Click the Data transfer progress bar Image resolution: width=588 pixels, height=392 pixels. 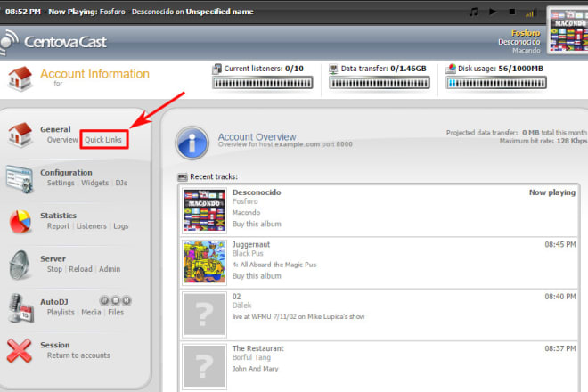[x=380, y=83]
